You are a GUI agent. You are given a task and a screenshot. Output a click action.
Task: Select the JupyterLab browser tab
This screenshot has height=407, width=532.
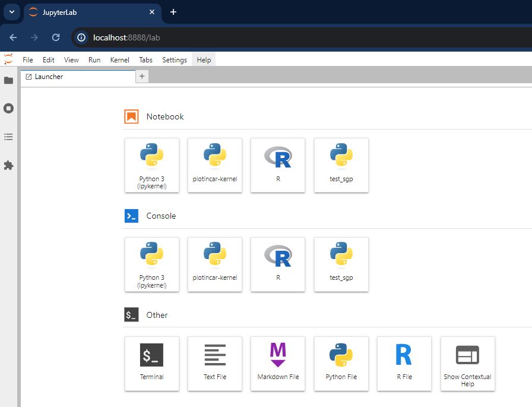[x=92, y=12]
